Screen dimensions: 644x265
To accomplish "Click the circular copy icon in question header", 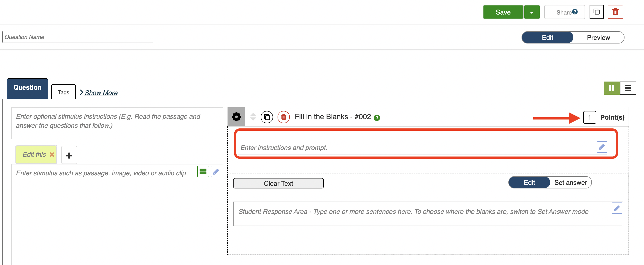I will 267,117.
